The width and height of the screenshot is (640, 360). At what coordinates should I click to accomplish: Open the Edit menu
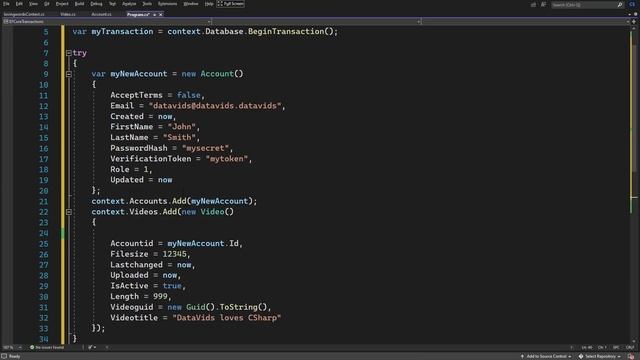click(x=19, y=4)
